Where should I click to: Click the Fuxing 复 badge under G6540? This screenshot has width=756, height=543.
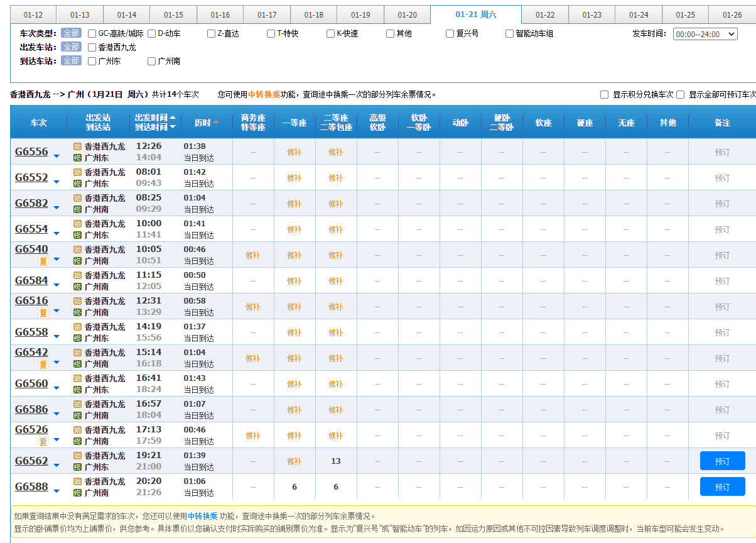point(43,261)
